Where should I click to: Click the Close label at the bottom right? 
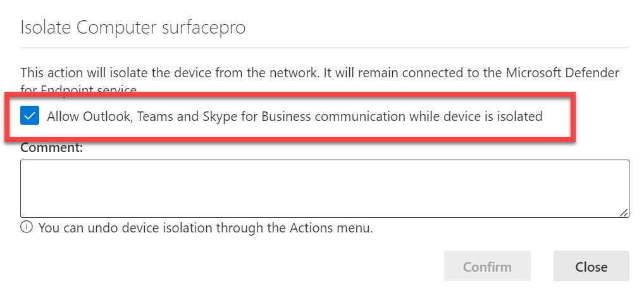pyautogui.click(x=591, y=267)
